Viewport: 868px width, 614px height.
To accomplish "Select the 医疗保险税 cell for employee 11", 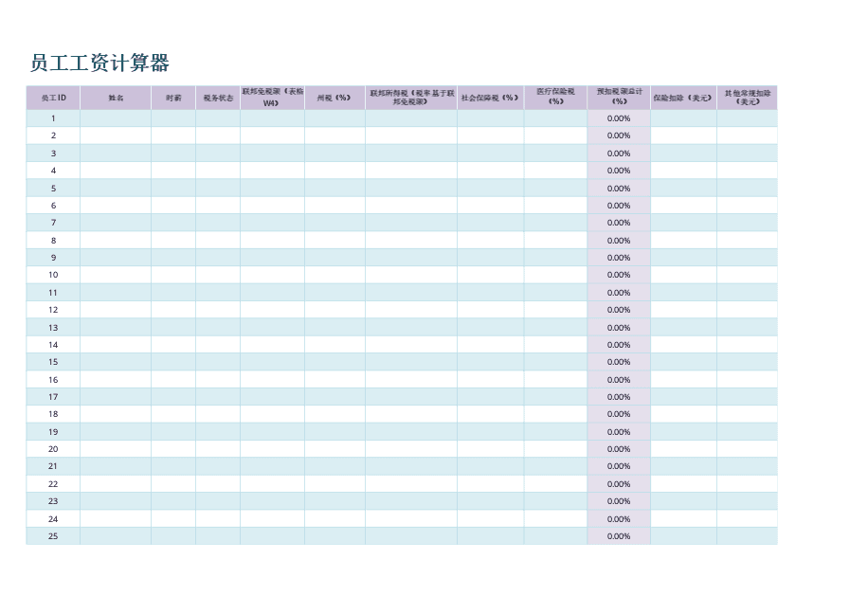I will point(556,293).
